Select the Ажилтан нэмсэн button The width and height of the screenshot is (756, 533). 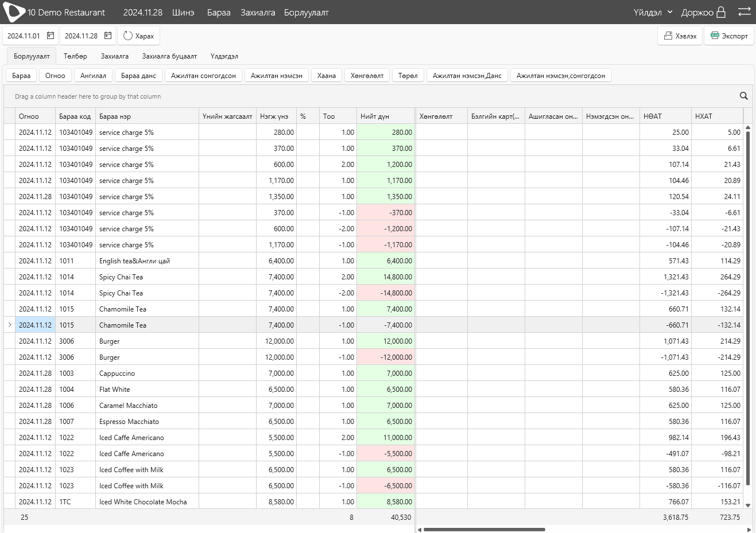point(277,75)
